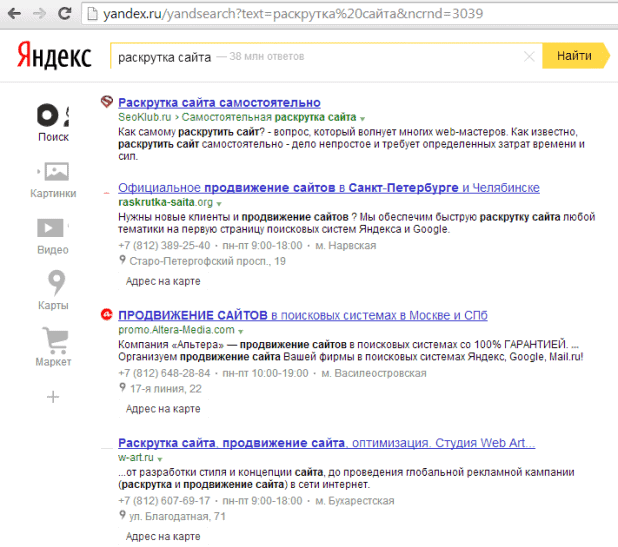
Task: Click the Найти search button
Action: click(x=575, y=56)
